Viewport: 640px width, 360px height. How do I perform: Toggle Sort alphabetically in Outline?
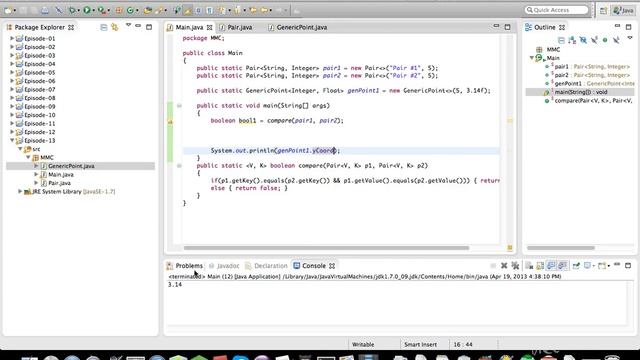(572, 40)
